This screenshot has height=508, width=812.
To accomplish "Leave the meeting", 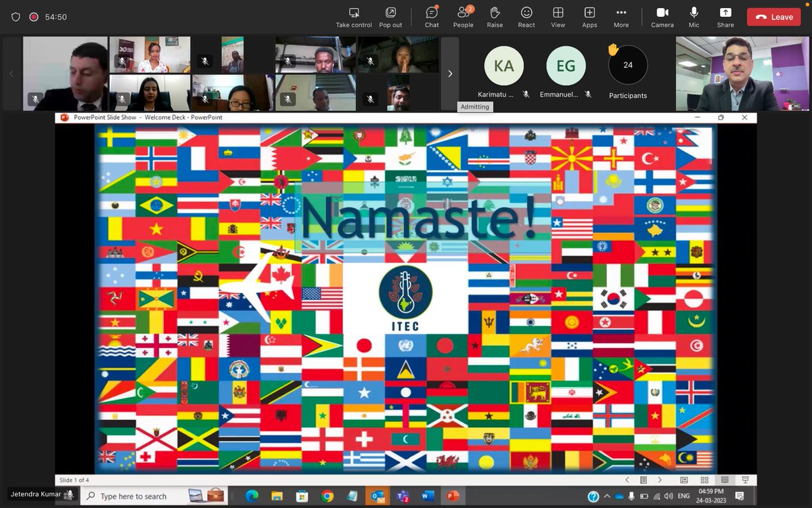I will (773, 17).
